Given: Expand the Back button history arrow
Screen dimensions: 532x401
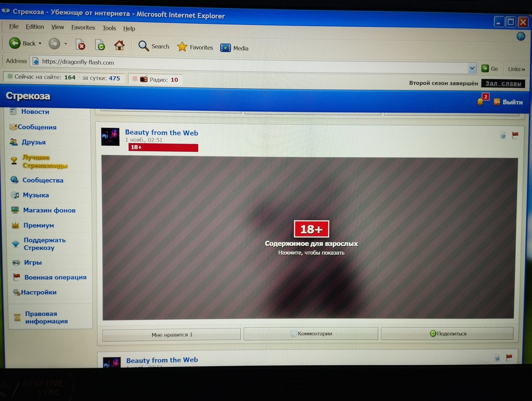Looking at the screenshot, I should click(40, 43).
